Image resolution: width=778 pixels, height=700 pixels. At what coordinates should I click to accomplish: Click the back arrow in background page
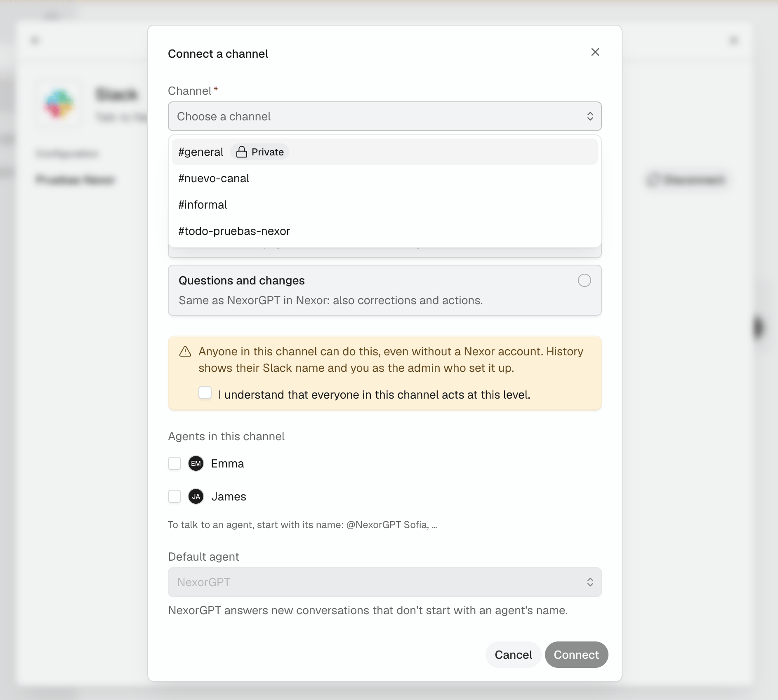(x=35, y=40)
